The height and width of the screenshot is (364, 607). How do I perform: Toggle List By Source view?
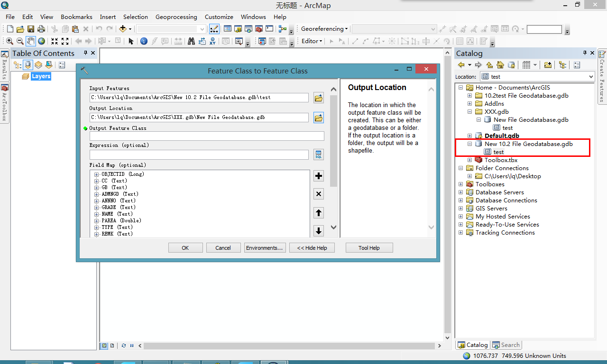[x=28, y=65]
